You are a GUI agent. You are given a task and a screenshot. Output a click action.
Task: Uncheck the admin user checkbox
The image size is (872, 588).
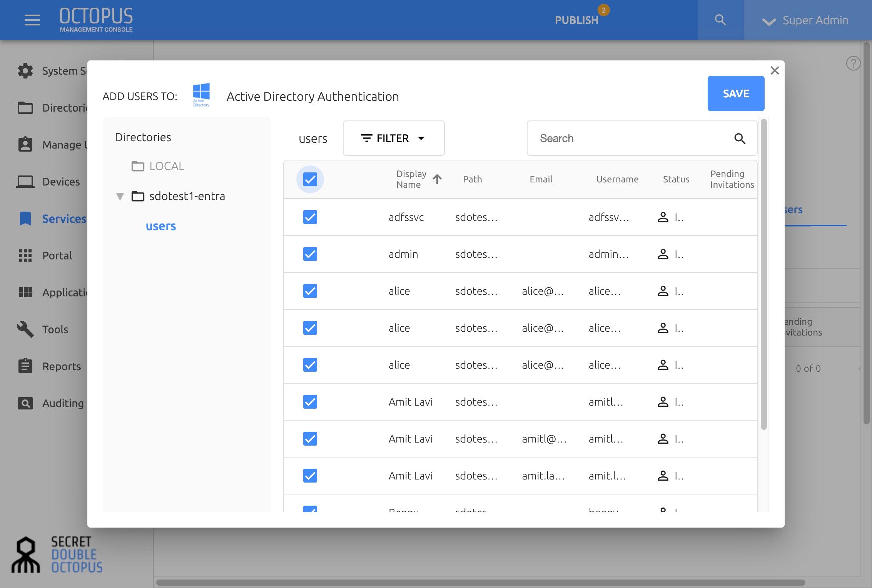(310, 254)
